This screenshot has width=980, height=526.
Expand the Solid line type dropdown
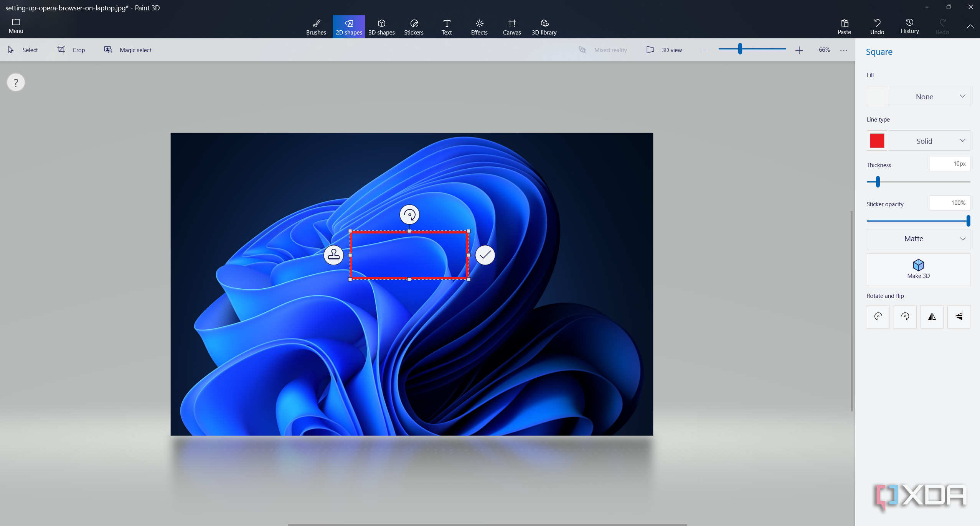click(x=929, y=141)
